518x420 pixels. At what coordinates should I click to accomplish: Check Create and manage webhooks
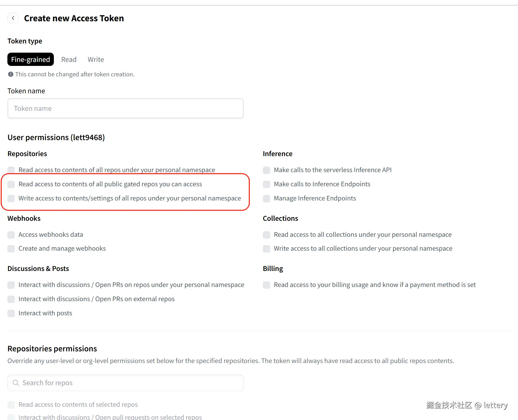click(x=11, y=249)
